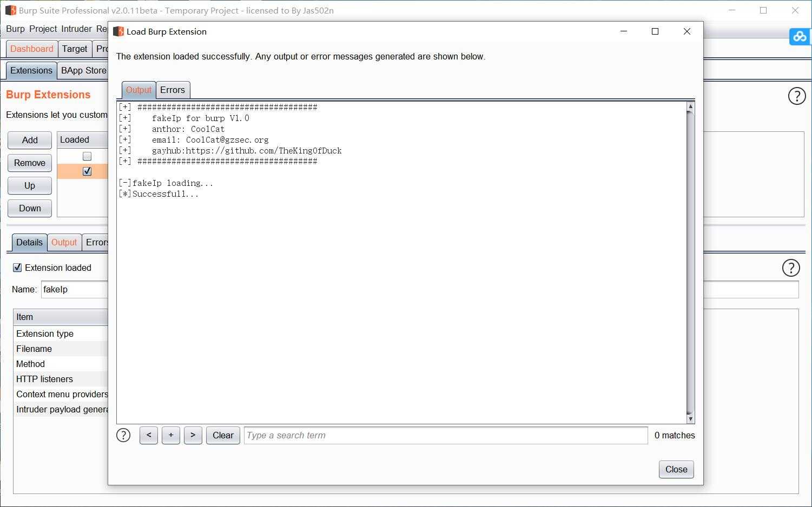The image size is (812, 507).
Task: Remove the selected extension
Action: [x=30, y=163]
